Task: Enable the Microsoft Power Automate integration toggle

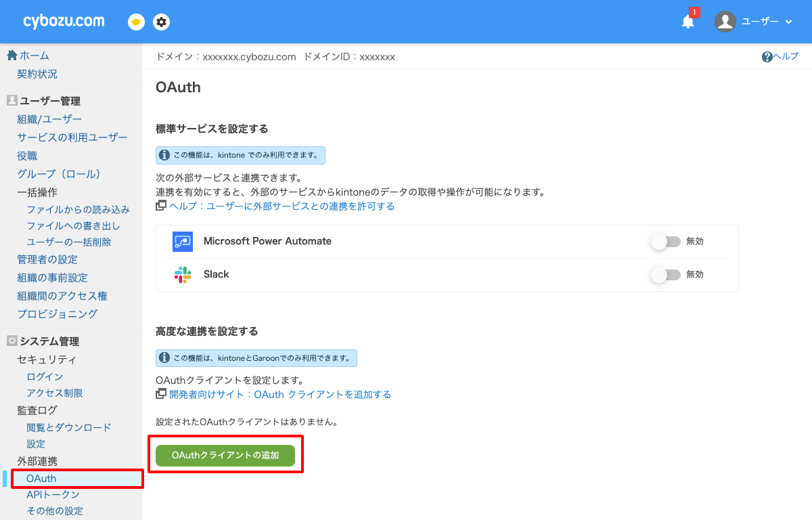Action: click(x=665, y=242)
